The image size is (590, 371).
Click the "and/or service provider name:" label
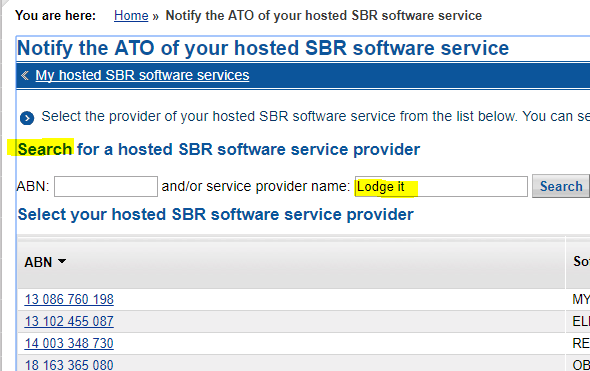coord(256,186)
